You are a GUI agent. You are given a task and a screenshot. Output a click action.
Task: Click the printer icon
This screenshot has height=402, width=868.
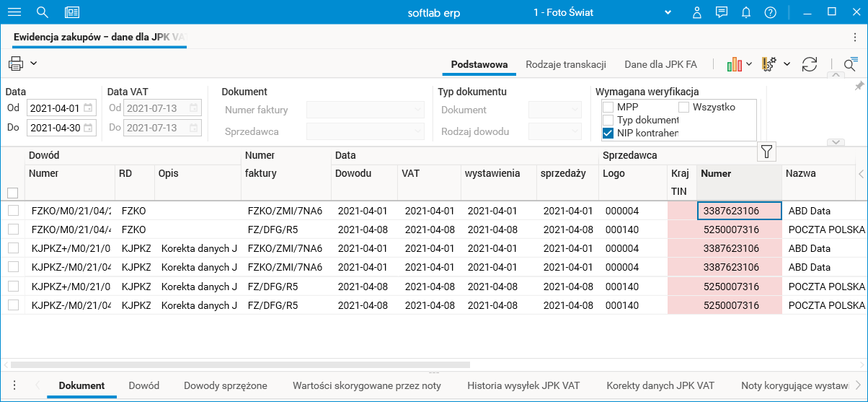16,64
